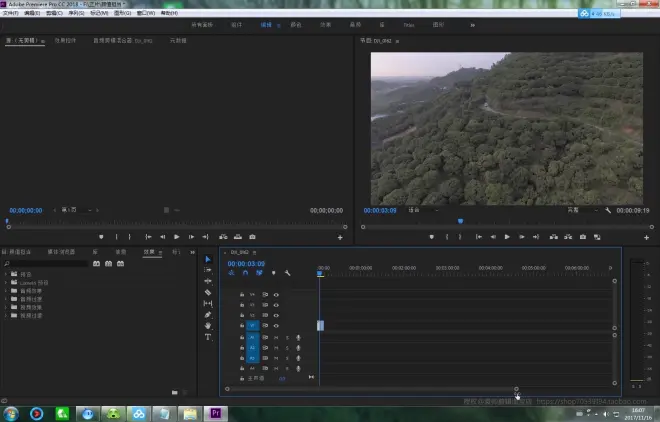660x422 pixels.
Task: Mute audio track A1
Action: click(276, 337)
